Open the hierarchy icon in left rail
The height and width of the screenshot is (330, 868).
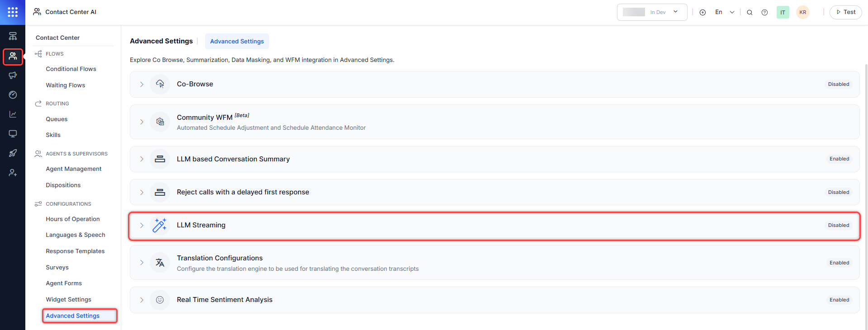(x=13, y=36)
